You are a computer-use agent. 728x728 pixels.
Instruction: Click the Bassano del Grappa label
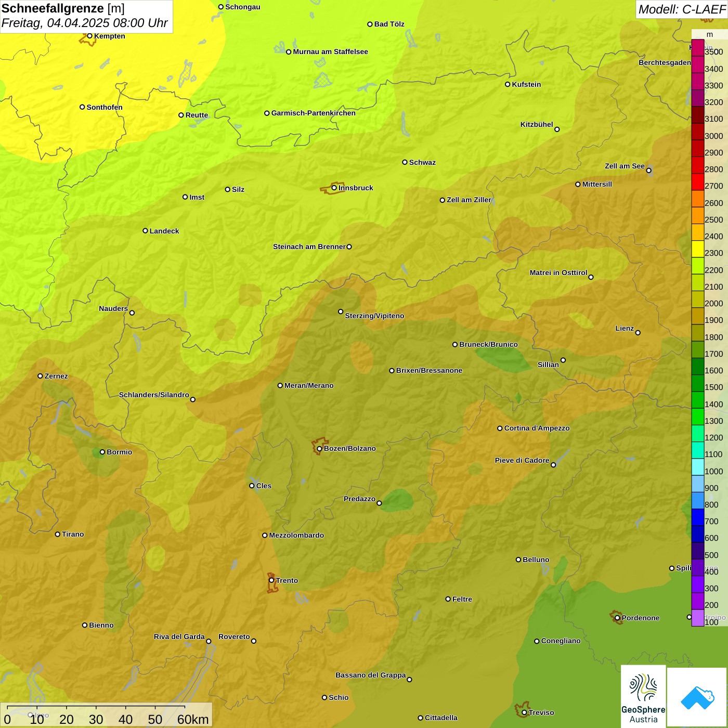point(371,675)
